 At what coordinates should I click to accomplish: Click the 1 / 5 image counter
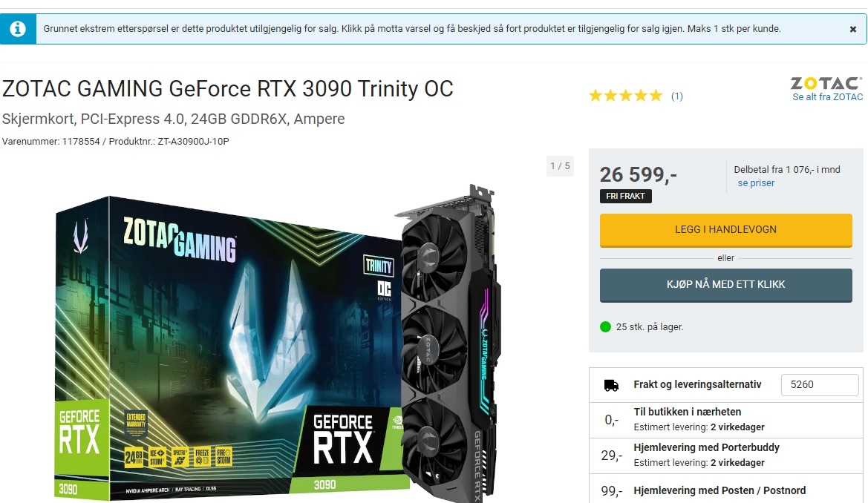click(560, 166)
